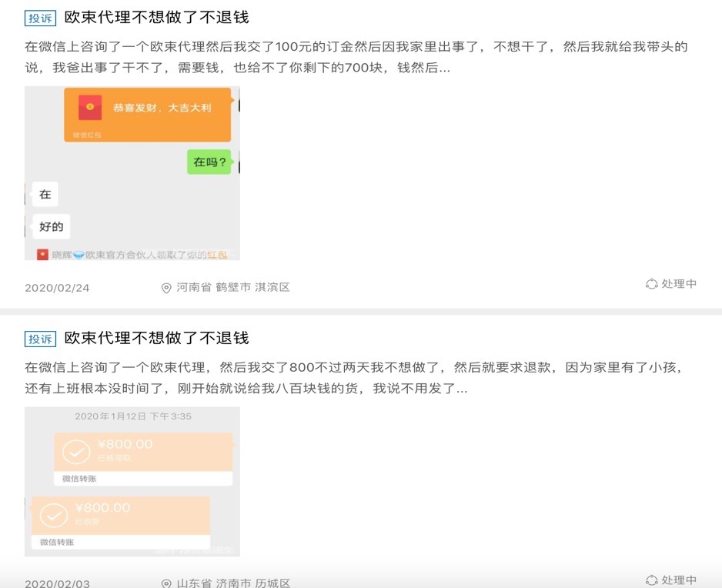Click the status icon in the second complaint
The width and height of the screenshot is (722, 588).
point(651,580)
